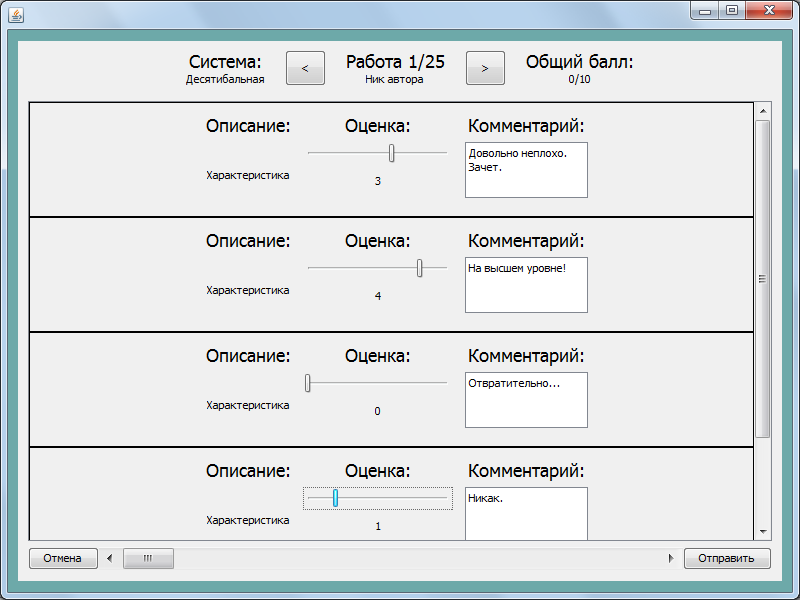
Task: Click the vertical scrollbar down arrow
Action: point(763,532)
